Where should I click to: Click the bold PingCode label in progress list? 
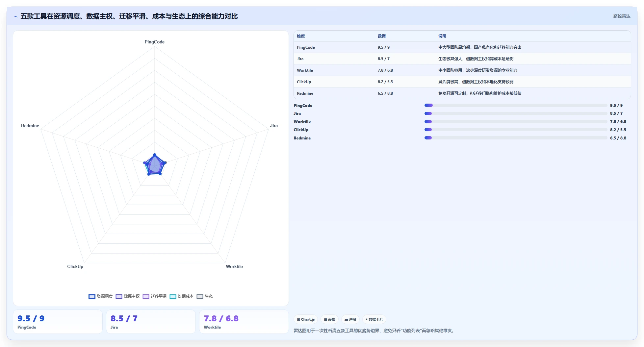pyautogui.click(x=303, y=106)
